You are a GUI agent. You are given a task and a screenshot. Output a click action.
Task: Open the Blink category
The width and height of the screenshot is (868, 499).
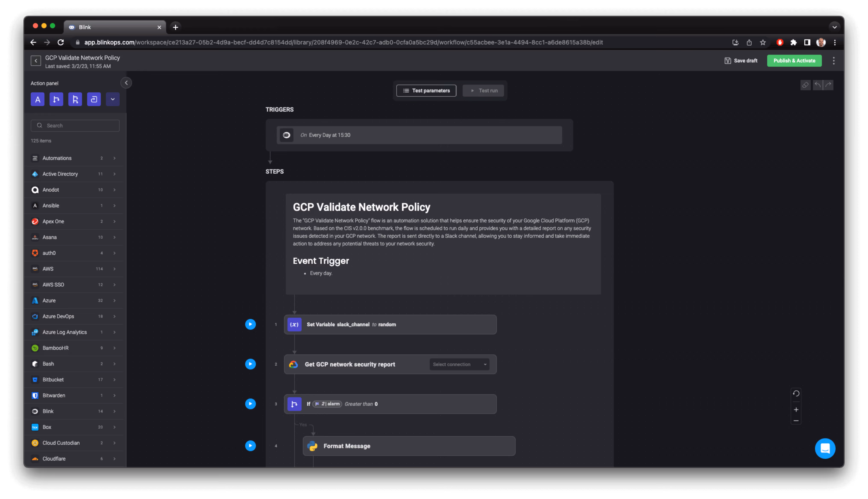click(x=74, y=411)
